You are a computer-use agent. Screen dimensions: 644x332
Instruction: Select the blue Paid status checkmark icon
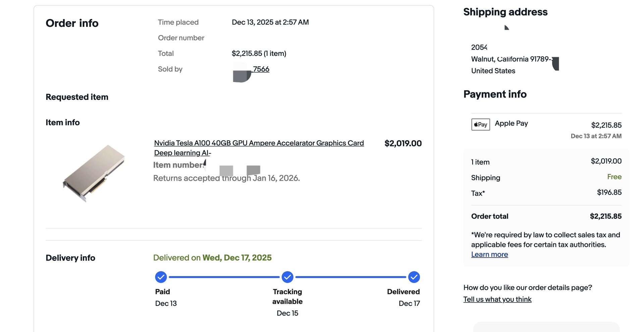pos(161,277)
